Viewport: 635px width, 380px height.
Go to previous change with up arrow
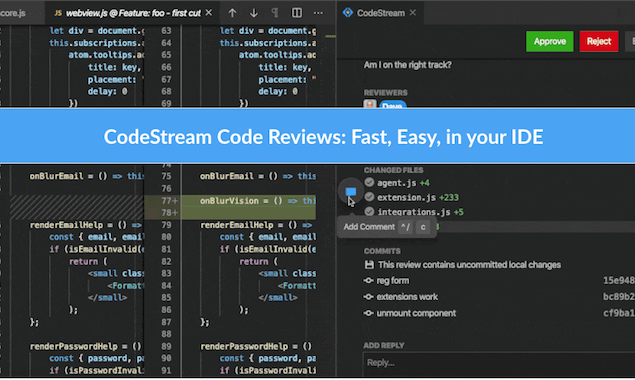tap(232, 13)
